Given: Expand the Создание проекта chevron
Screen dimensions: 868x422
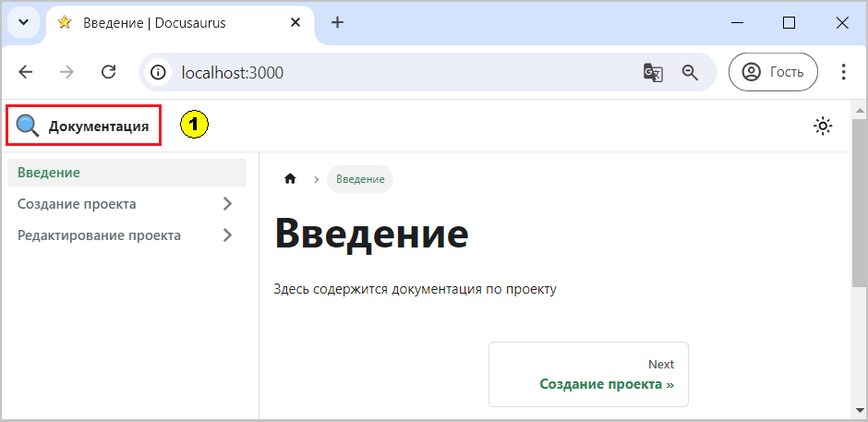Looking at the screenshot, I should (x=227, y=204).
